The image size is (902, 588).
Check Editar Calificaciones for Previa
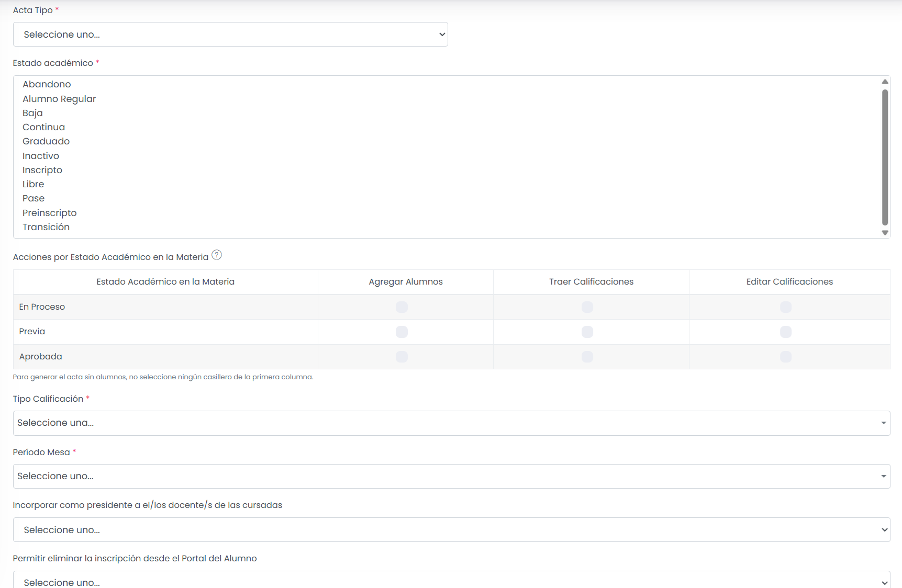click(786, 332)
